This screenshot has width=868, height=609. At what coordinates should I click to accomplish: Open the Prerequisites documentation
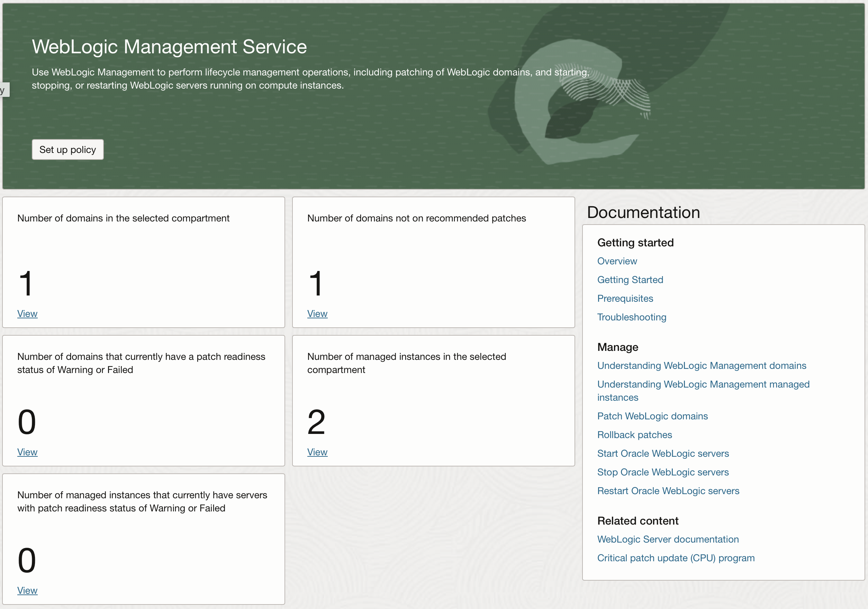tap(625, 298)
